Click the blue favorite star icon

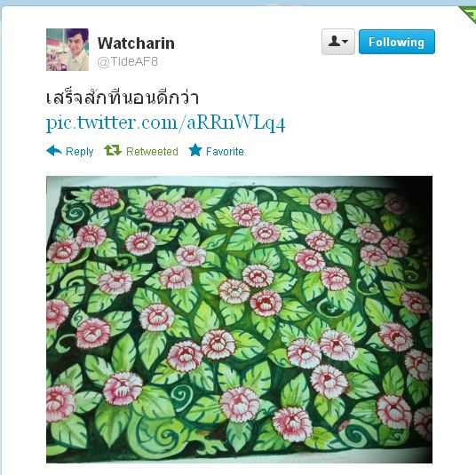click(x=195, y=150)
